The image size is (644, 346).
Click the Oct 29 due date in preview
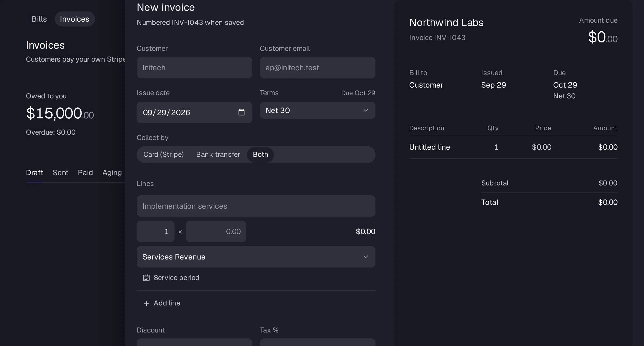[565, 85]
